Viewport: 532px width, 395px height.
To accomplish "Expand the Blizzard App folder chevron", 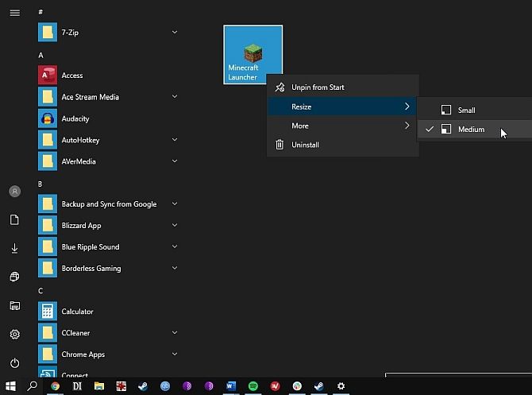I will 174,226.
